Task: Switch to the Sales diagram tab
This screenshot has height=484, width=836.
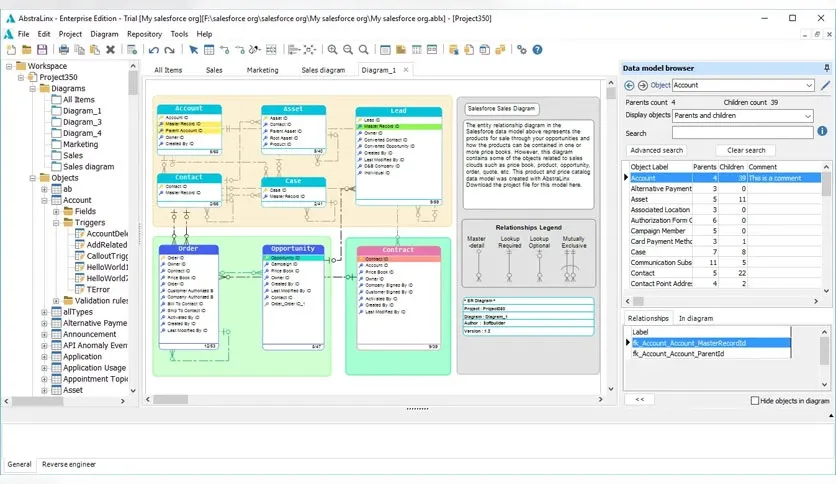Action: 323,70
